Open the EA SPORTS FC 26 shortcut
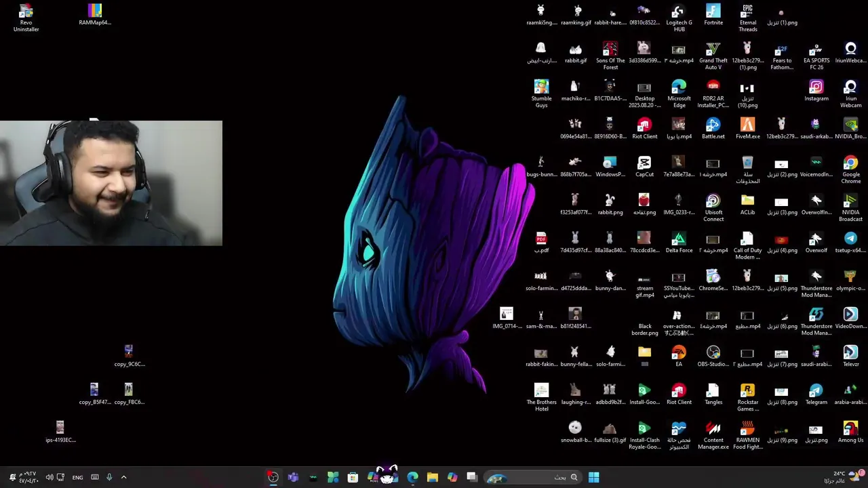868x488 pixels. coord(816,56)
